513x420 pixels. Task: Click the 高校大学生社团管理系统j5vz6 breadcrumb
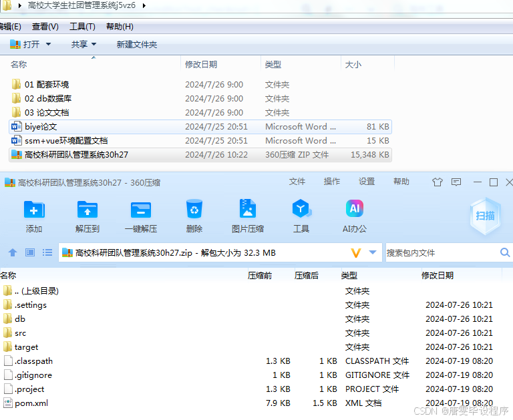(81, 5)
